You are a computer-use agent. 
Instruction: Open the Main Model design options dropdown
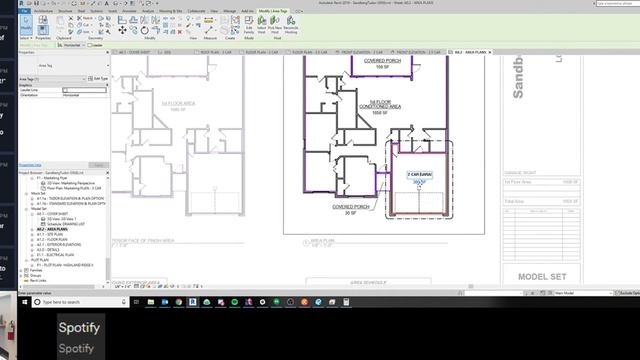point(584,293)
